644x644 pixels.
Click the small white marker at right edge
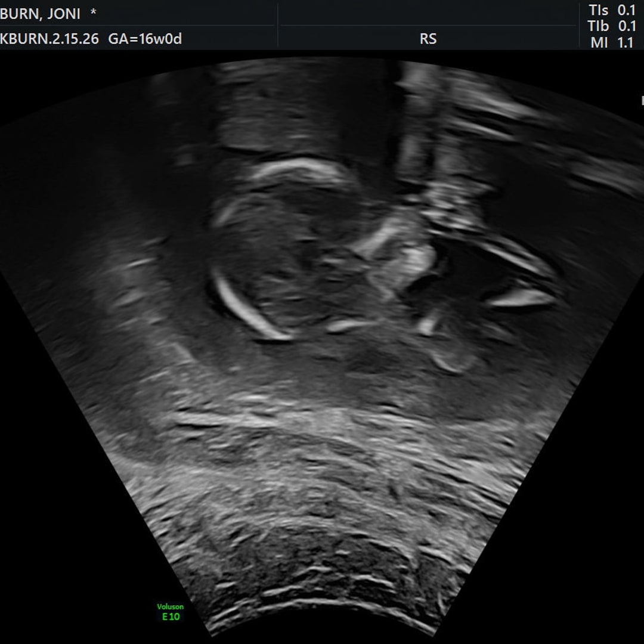click(x=642, y=101)
